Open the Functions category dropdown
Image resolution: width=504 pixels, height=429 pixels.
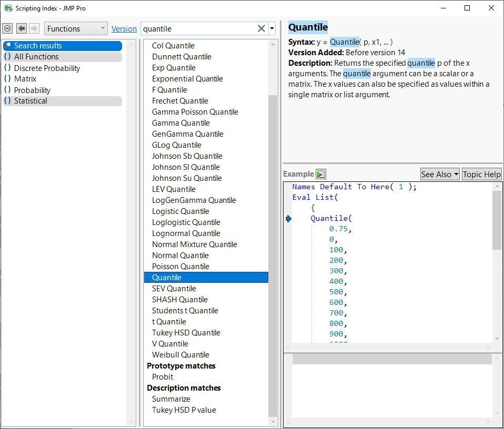click(76, 28)
